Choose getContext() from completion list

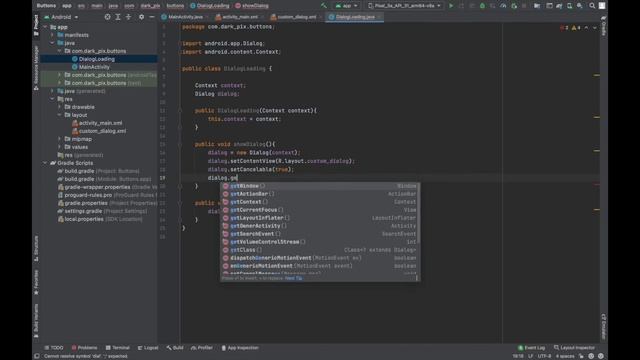[320, 202]
